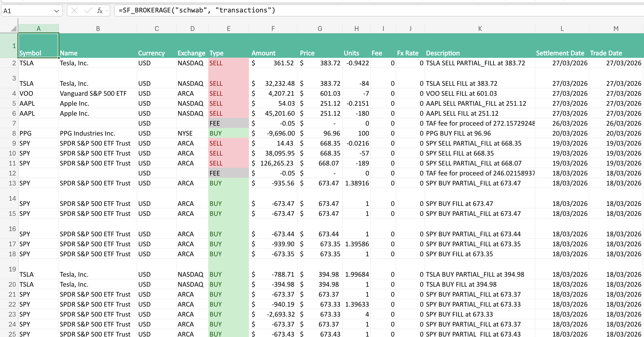The width and height of the screenshot is (644, 337).
Task: Select column G header
Action: pos(320,28)
